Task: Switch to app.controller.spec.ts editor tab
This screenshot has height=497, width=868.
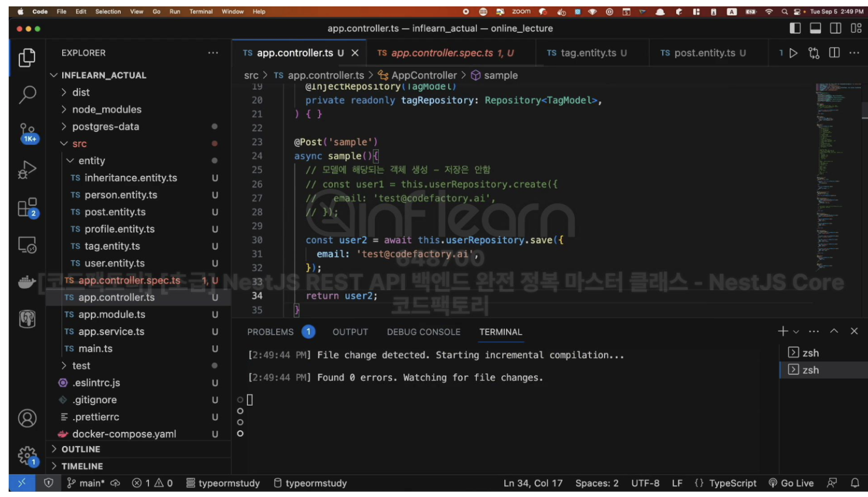Action: tap(451, 53)
